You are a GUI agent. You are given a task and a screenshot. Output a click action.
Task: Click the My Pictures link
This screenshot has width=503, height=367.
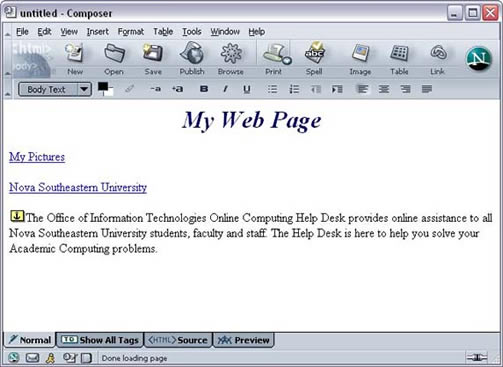(x=37, y=157)
